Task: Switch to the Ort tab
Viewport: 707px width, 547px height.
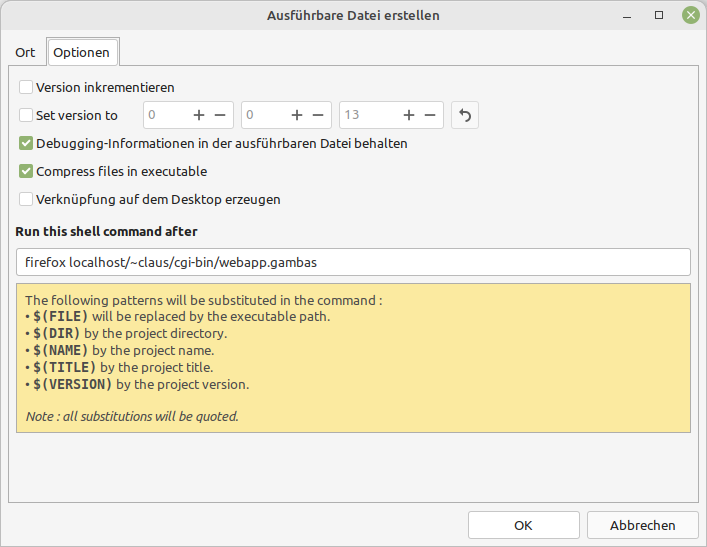Action: click(x=25, y=52)
